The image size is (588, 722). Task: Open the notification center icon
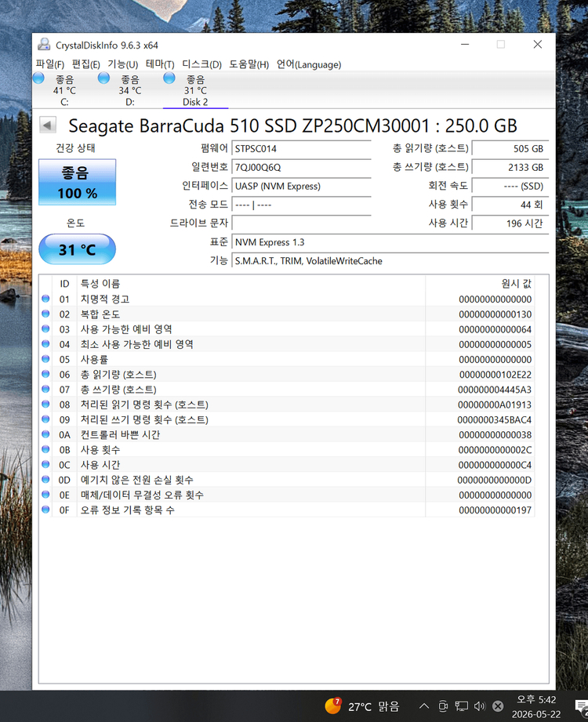[582, 706]
